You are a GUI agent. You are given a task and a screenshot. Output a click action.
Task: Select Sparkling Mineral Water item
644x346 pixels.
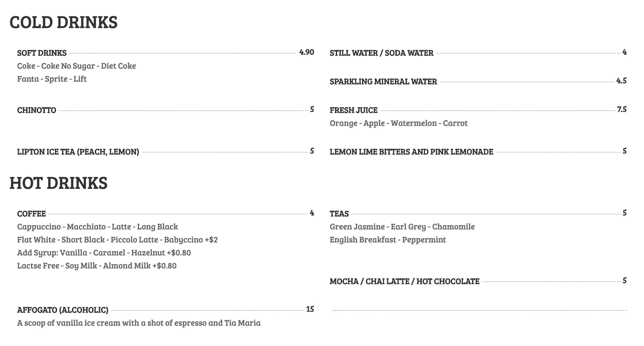coord(383,82)
